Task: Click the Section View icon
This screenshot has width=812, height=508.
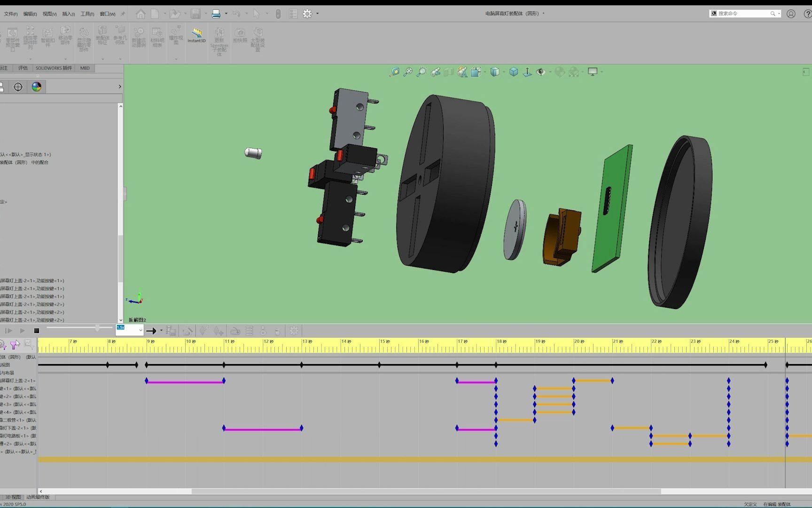Action: 449,71
